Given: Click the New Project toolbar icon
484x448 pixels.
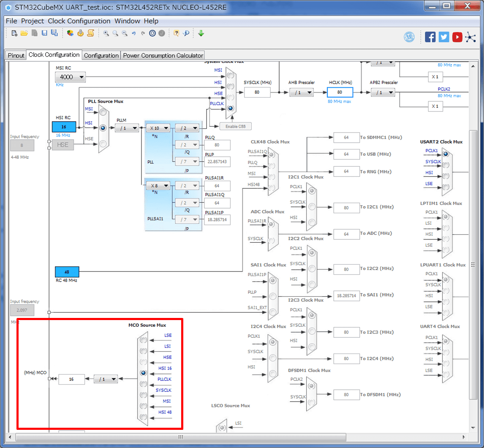Looking at the screenshot, I should (14, 33).
